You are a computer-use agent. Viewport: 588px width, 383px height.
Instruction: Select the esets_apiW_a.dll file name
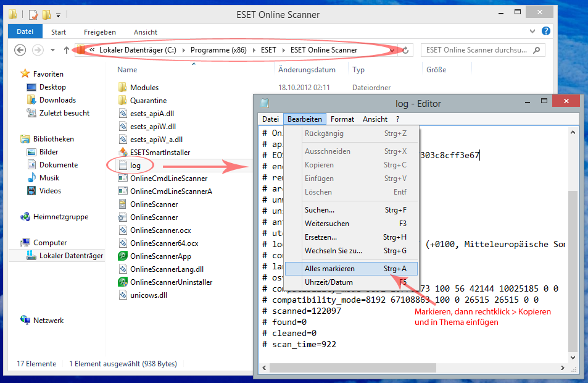(x=156, y=140)
